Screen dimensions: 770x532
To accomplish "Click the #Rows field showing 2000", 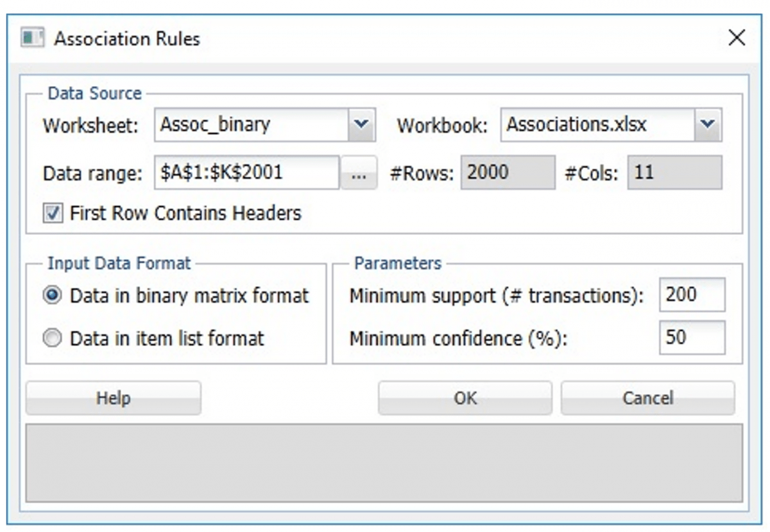I will (x=507, y=173).
